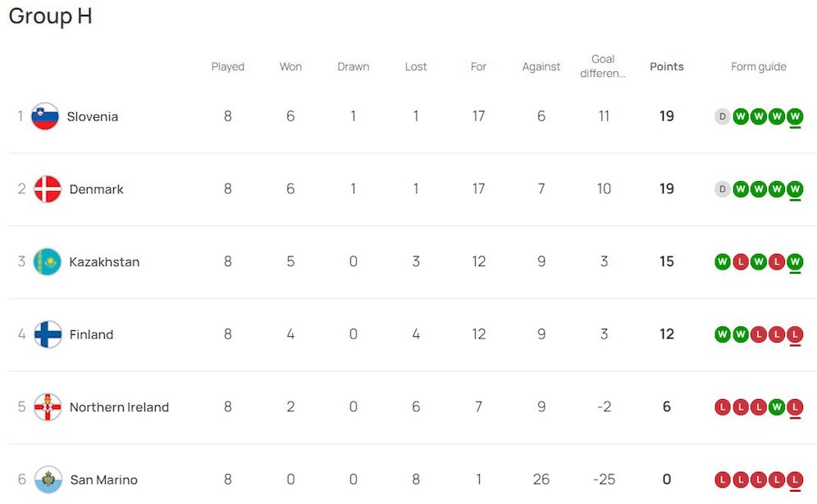
Task: Click the Finland flag icon
Action: click(48, 334)
